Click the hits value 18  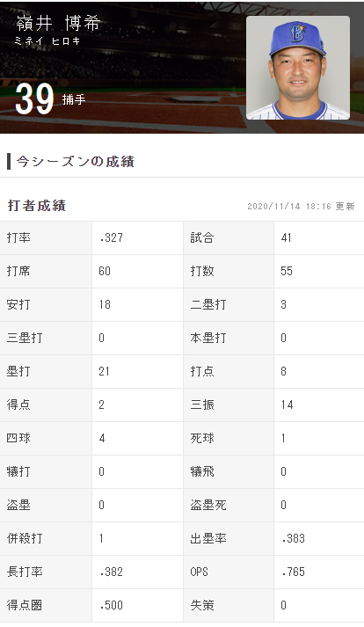click(x=105, y=304)
